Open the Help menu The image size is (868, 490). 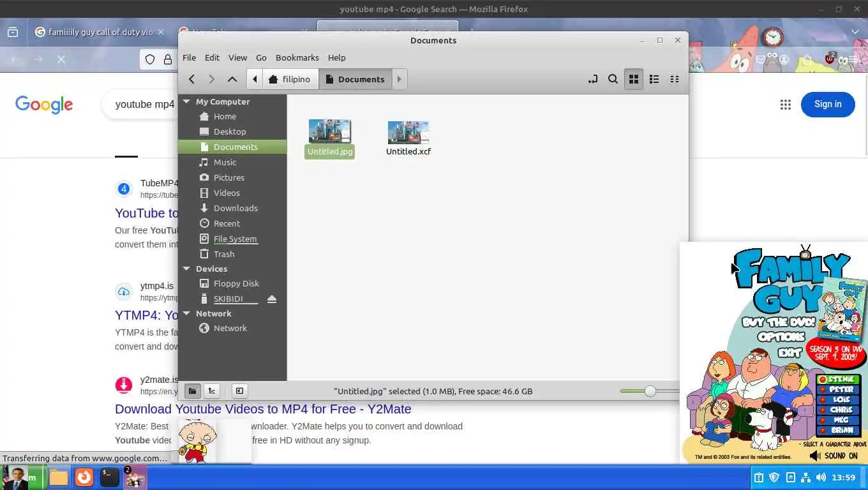[336, 57]
